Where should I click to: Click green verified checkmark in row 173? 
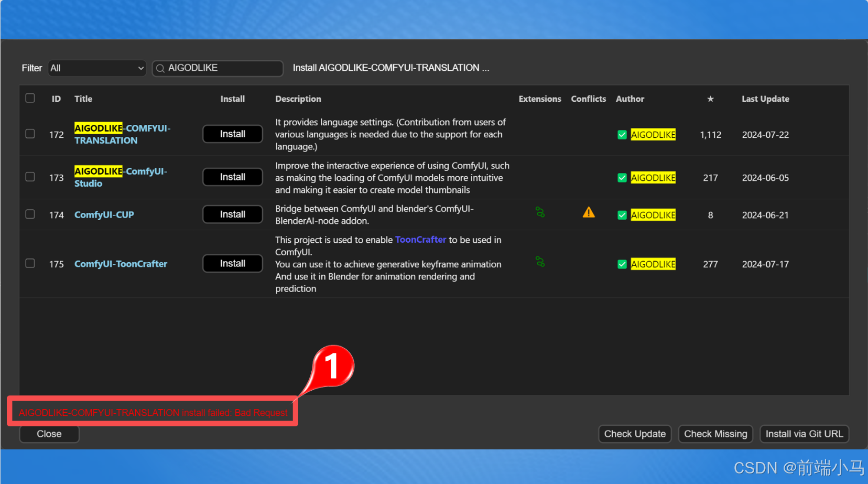coord(622,178)
